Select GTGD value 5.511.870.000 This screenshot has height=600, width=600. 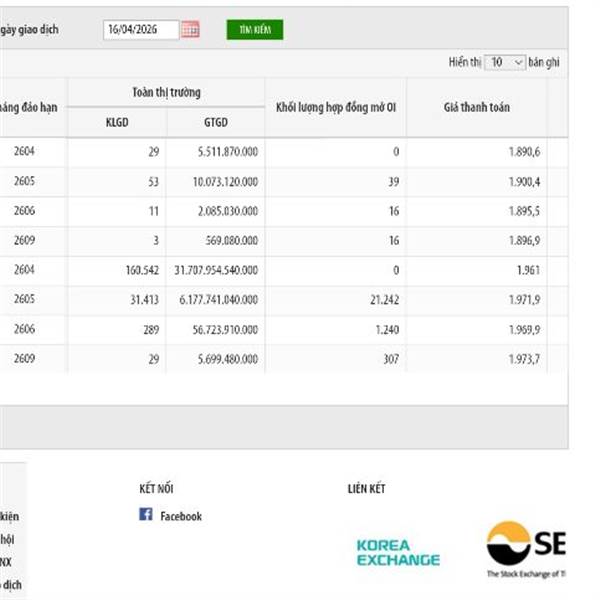click(228, 152)
